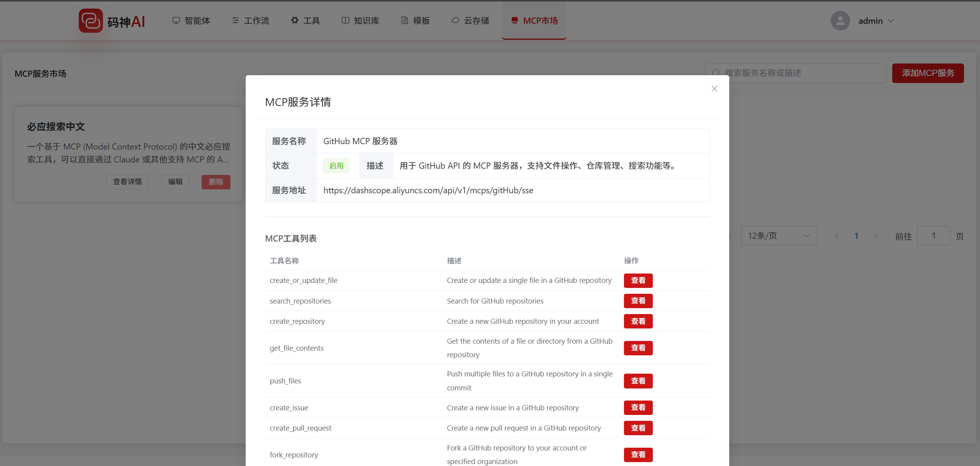Viewport: 980px width, 466px height.
Task: Click the gear icon for 工具
Action: coord(295,20)
